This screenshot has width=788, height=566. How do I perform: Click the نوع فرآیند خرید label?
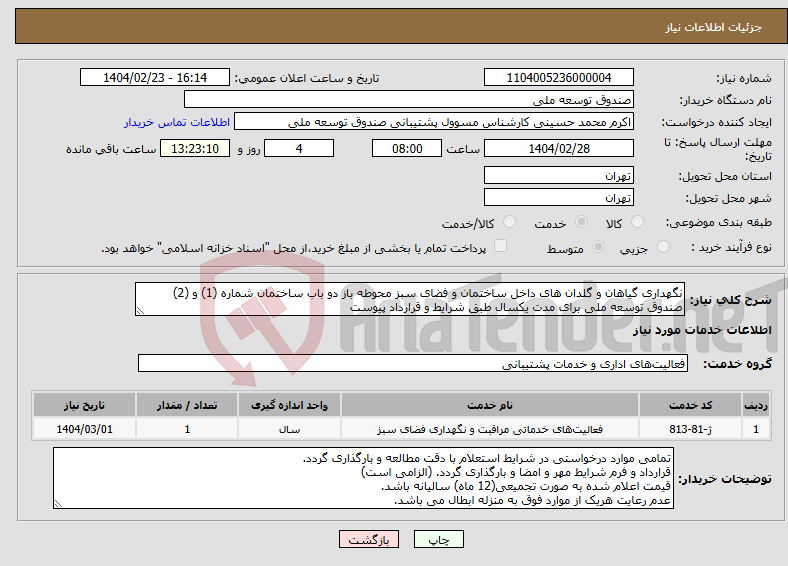pos(732,247)
